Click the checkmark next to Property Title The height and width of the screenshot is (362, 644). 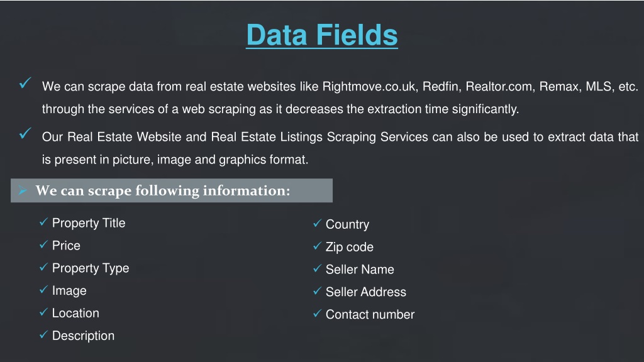tap(43, 222)
